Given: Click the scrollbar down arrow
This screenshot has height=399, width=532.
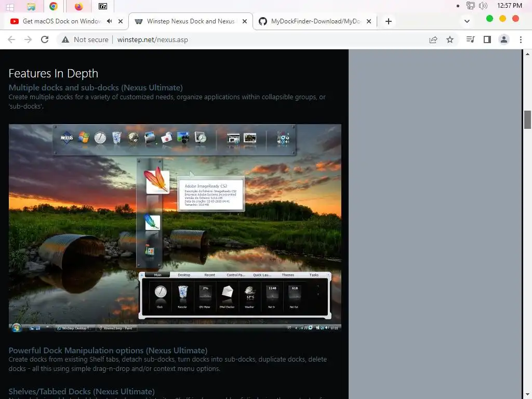Looking at the screenshot, I should tap(527, 395).
